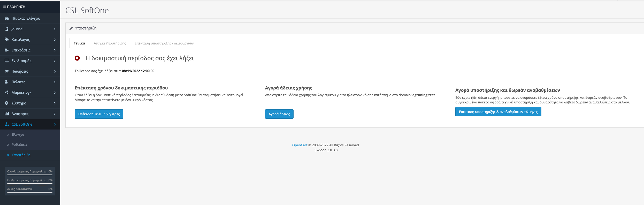The height and width of the screenshot is (205, 644).
Task: Click the bar chart icon for Αναφορές
Action: (7, 114)
